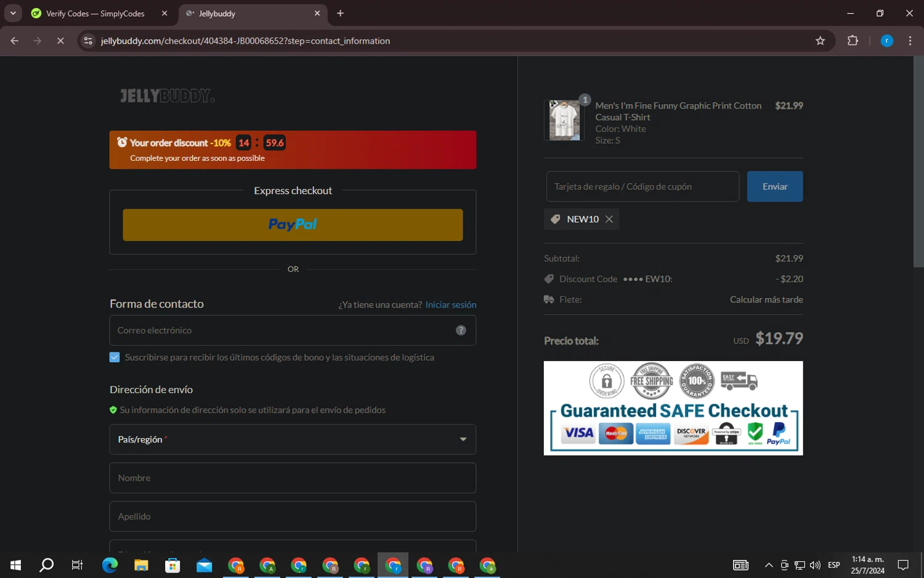The height and width of the screenshot is (578, 924).
Task: Click the T-shirt product thumbnail
Action: click(x=564, y=120)
